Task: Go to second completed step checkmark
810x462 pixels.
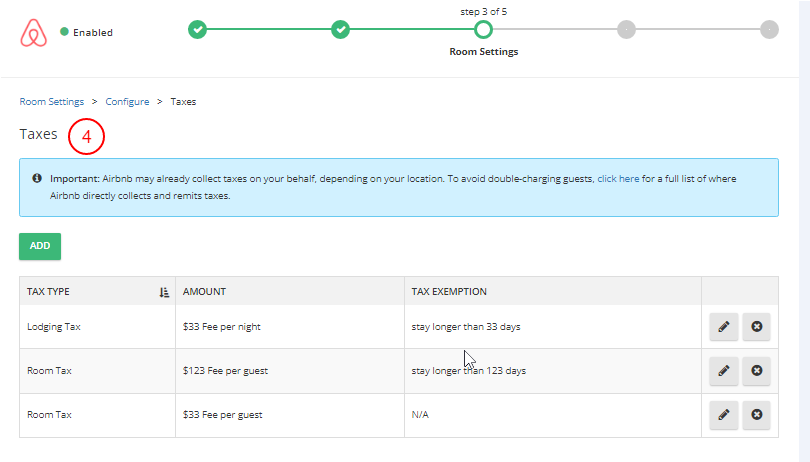Action: [341, 29]
